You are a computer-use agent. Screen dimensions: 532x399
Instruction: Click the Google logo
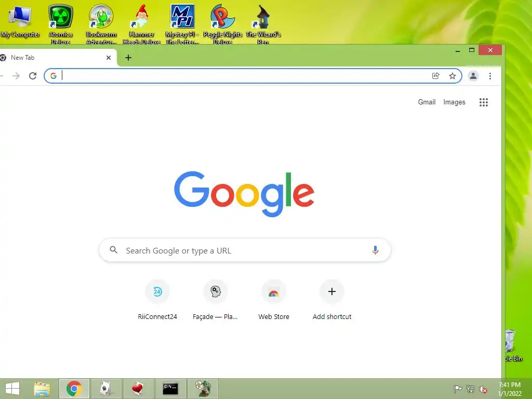click(x=244, y=194)
